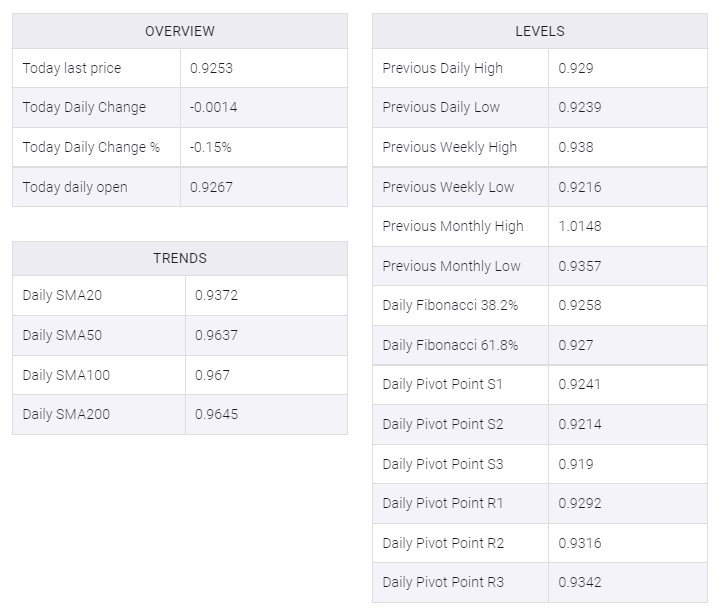The height and width of the screenshot is (610, 721).
Task: Click the TRENDS table header
Action: [x=179, y=258]
